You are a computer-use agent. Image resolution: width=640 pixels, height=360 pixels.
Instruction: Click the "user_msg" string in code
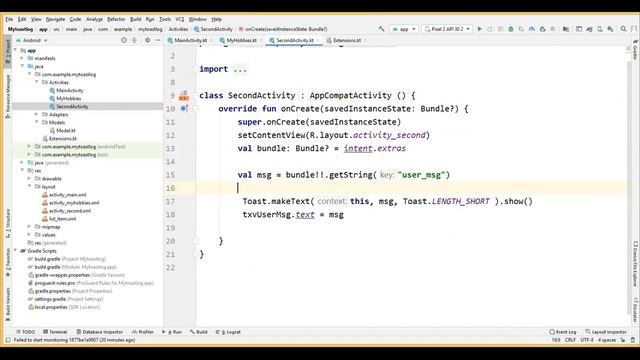point(421,175)
